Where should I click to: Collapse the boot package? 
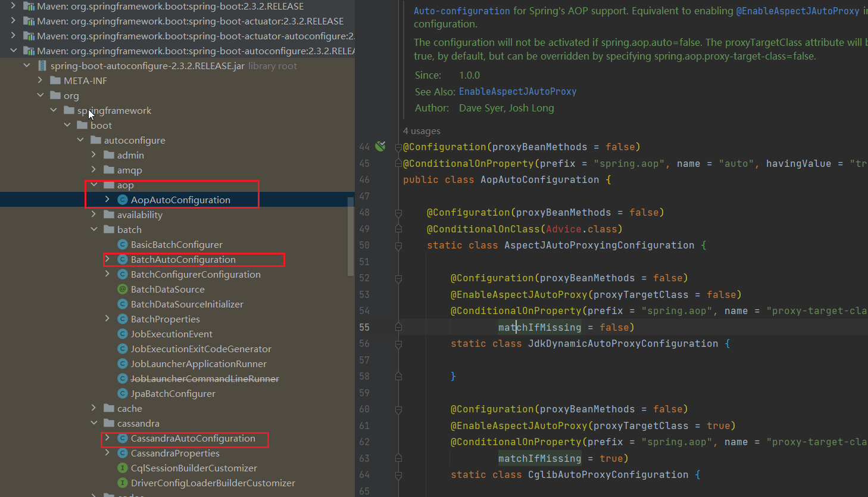pyautogui.click(x=67, y=125)
